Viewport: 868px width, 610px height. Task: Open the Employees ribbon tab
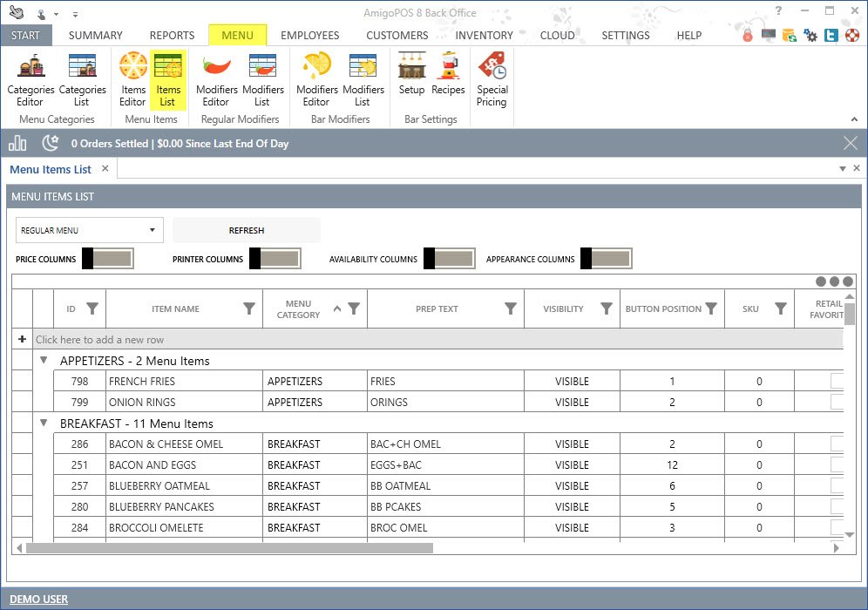pyautogui.click(x=309, y=36)
